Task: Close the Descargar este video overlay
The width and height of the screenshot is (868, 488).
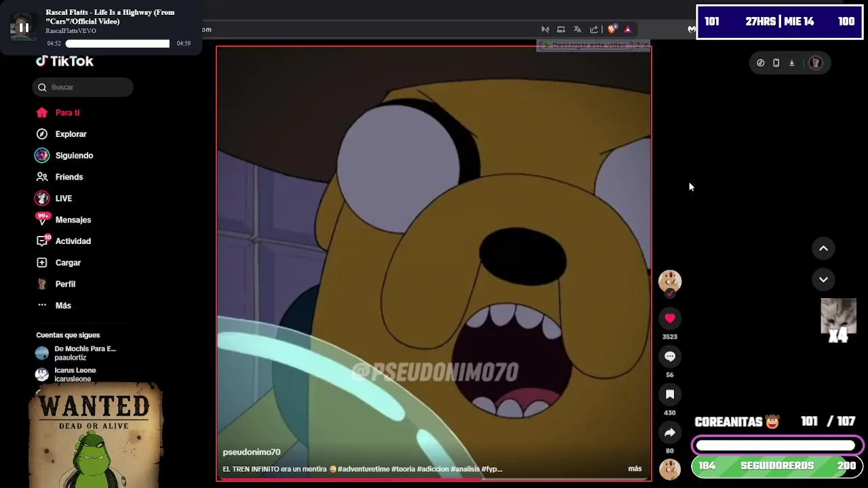Action: coord(646,45)
